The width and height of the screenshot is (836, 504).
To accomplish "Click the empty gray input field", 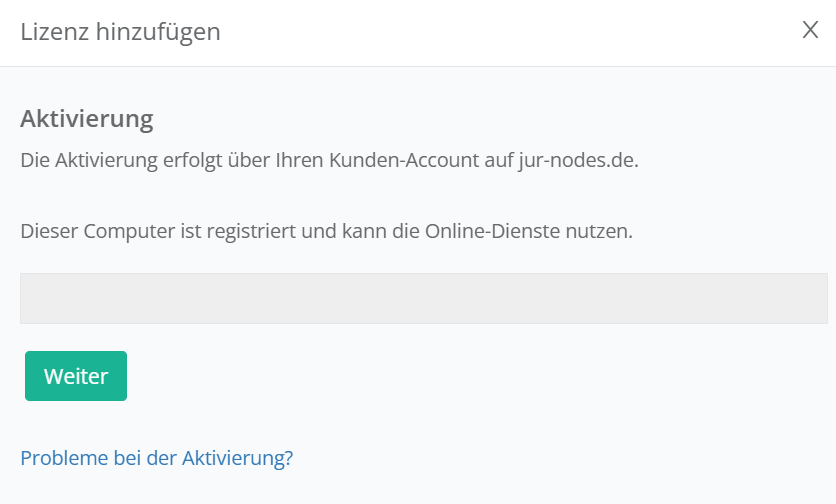I will point(423,298).
